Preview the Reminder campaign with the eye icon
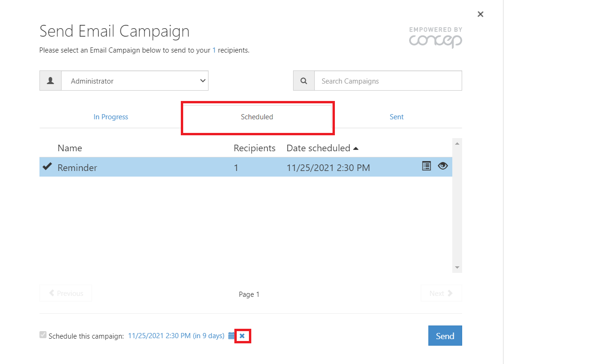 [442, 166]
